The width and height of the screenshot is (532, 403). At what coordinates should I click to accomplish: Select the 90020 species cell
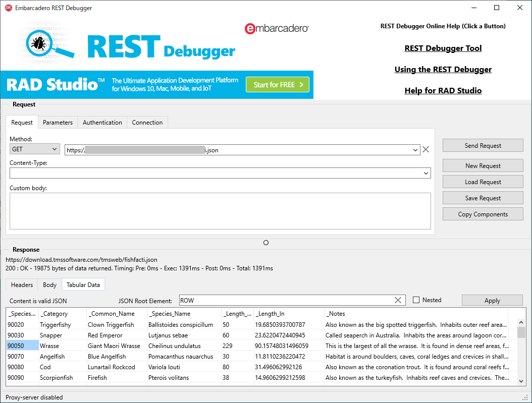(22, 325)
